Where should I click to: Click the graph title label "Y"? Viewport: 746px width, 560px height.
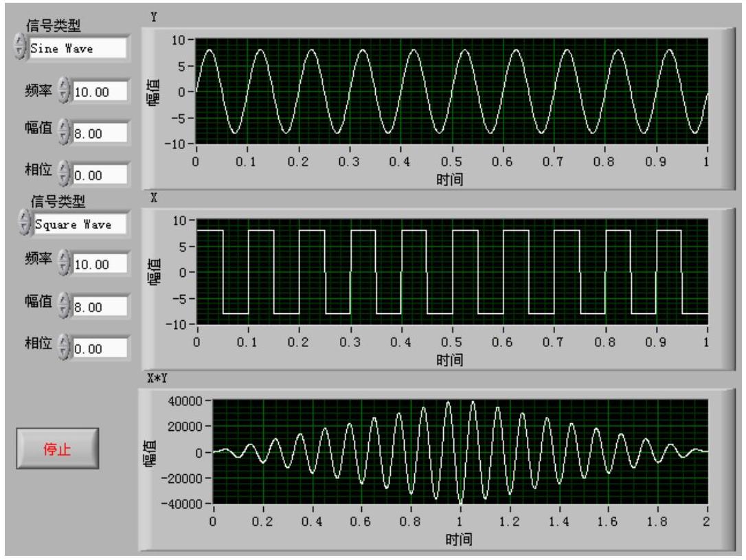[154, 17]
